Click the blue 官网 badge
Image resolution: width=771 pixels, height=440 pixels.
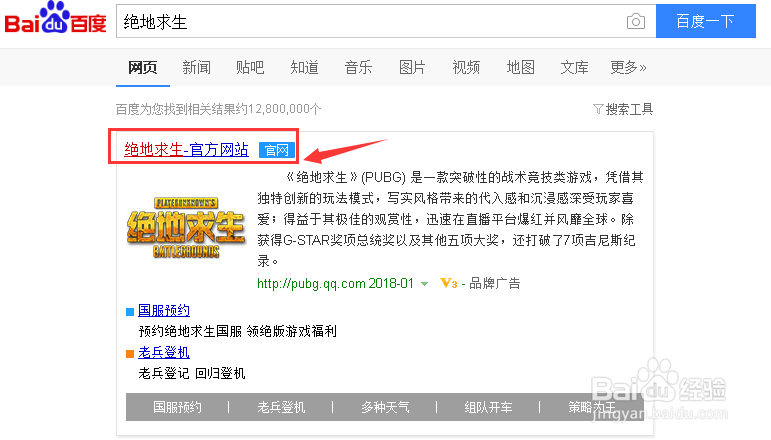pos(277,150)
